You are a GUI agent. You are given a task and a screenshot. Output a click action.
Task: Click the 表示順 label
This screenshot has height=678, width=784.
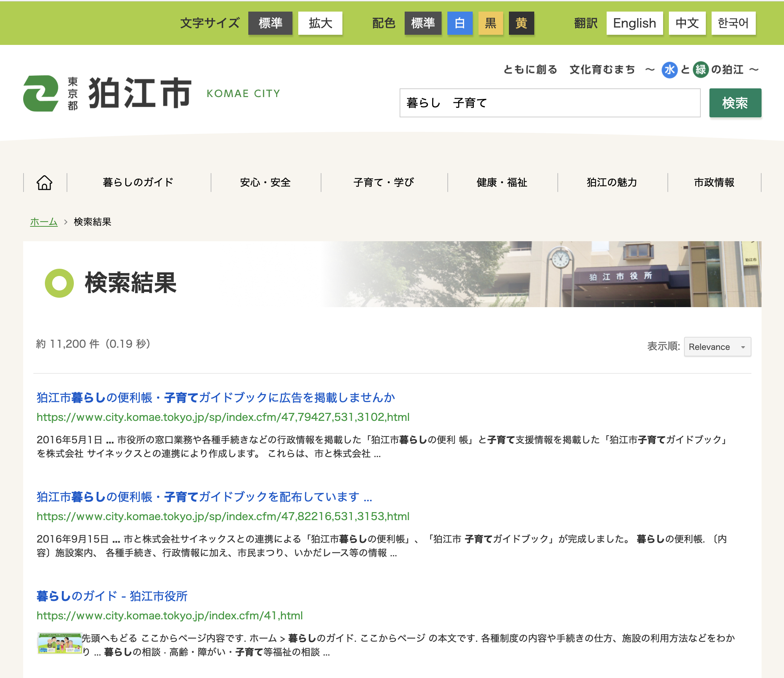(663, 346)
